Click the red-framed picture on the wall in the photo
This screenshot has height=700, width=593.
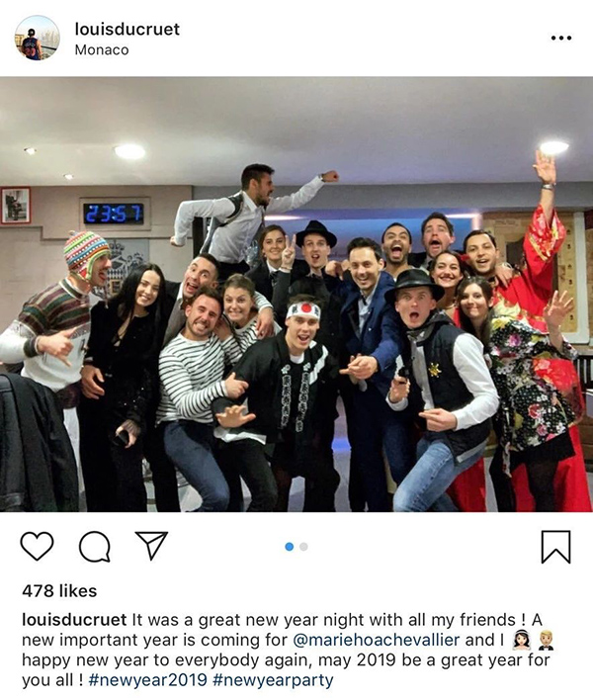(15, 205)
